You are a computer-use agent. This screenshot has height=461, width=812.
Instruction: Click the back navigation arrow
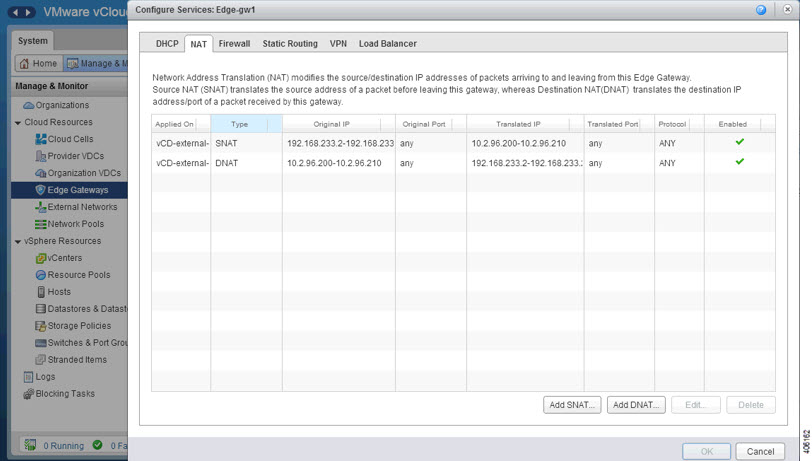(x=15, y=12)
